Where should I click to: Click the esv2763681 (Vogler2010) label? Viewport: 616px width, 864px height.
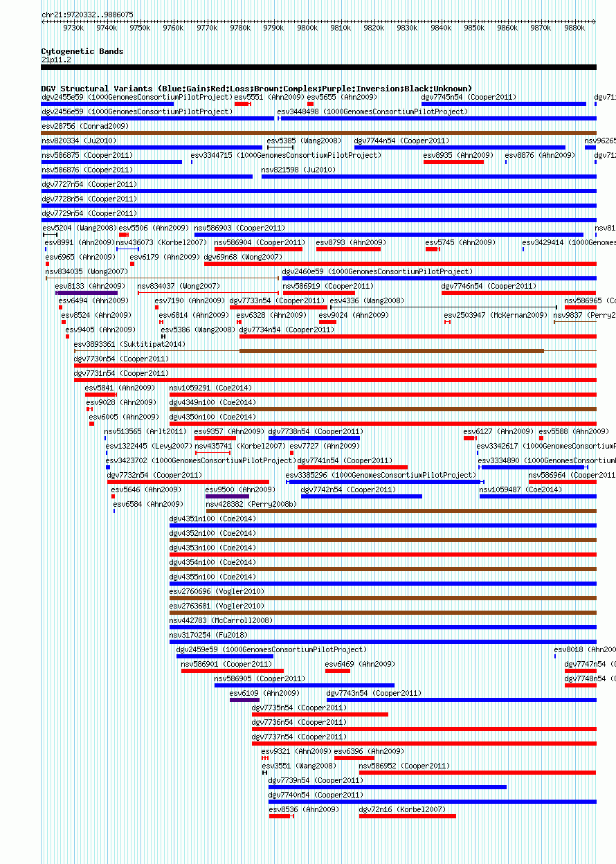click(x=217, y=606)
